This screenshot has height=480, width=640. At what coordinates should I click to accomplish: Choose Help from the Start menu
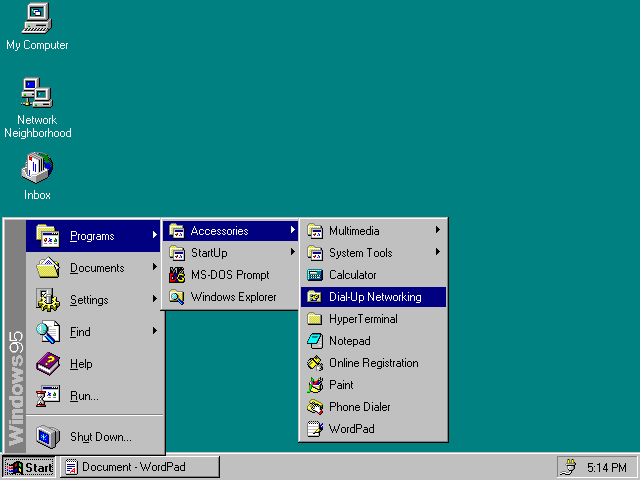[94, 364]
